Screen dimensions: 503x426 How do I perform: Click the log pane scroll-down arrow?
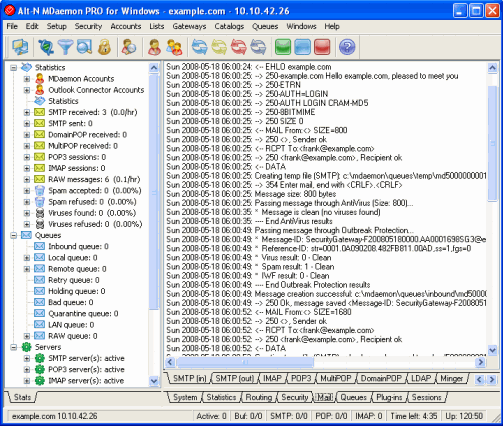pyautogui.click(x=492, y=350)
